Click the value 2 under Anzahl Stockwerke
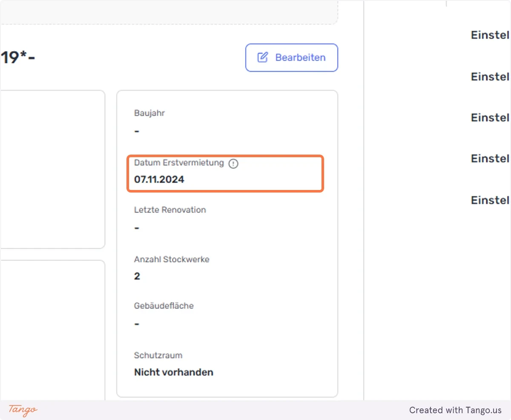Screen dimensions: 511x420 137,276
